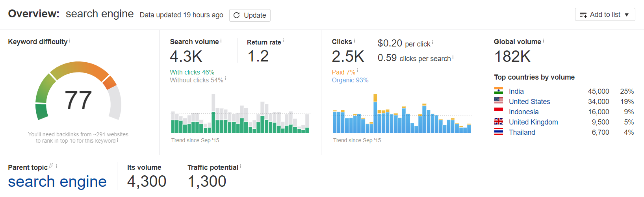Open the search engine parent topic link

[x=57, y=182]
